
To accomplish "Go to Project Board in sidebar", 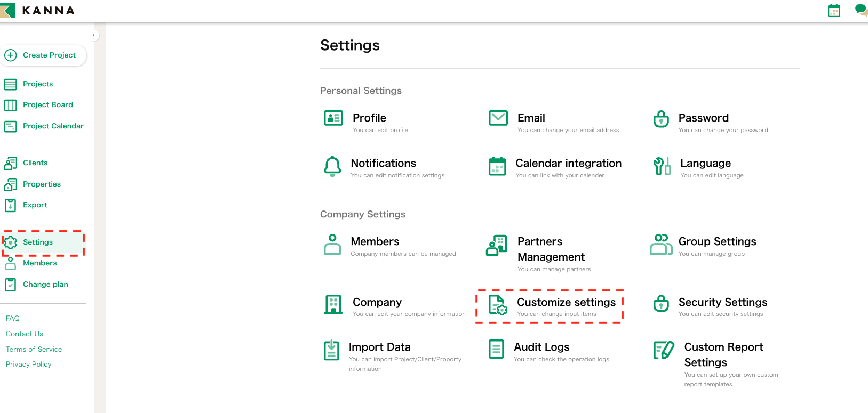I will (47, 105).
